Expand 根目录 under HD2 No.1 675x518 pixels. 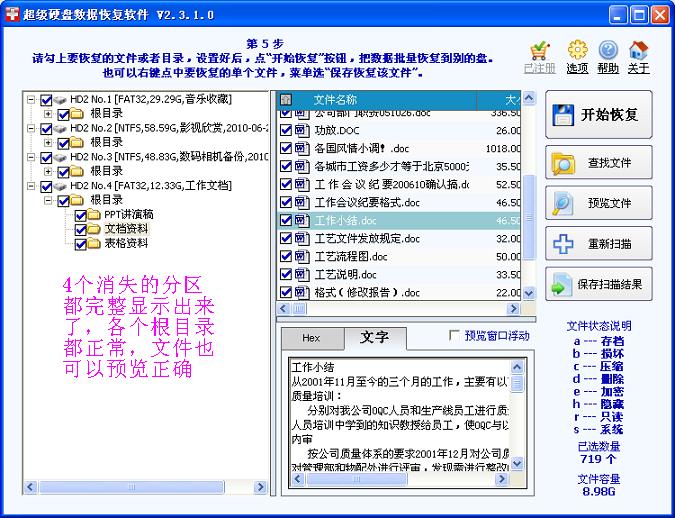[x=48, y=114]
